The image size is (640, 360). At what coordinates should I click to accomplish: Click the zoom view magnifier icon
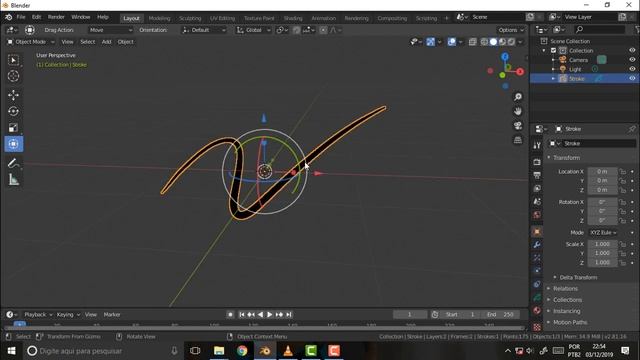pos(518,97)
